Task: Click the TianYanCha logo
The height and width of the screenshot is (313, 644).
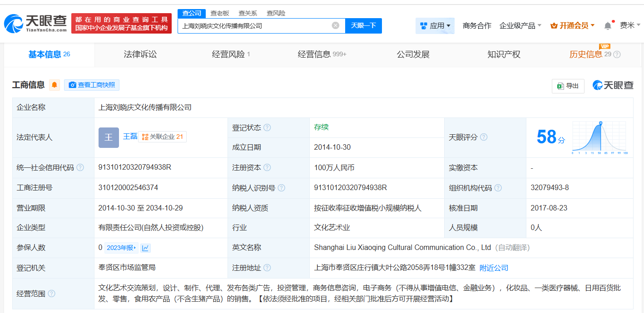Action: [35, 23]
